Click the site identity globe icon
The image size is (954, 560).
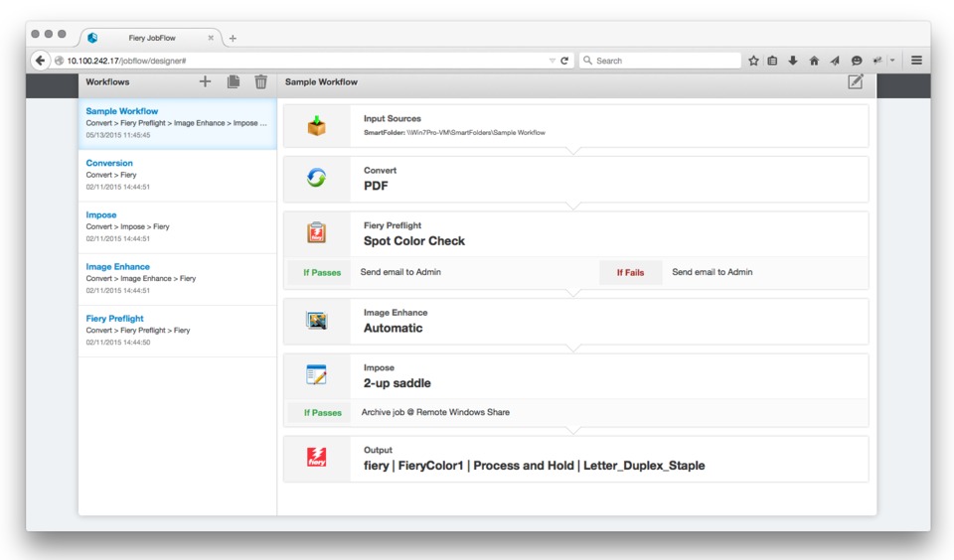click(59, 61)
